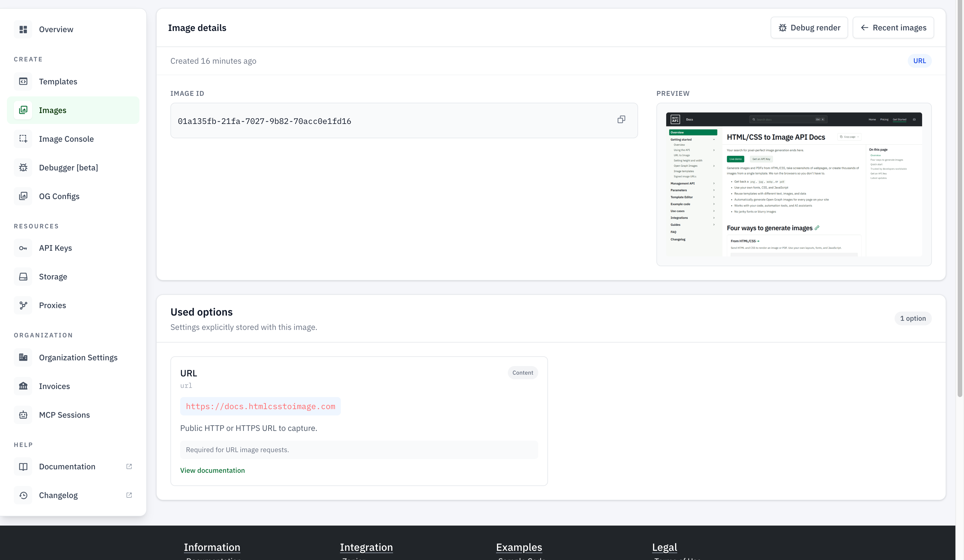Open the Integration footer heading
Image resolution: width=964 pixels, height=560 pixels.
pyautogui.click(x=366, y=547)
